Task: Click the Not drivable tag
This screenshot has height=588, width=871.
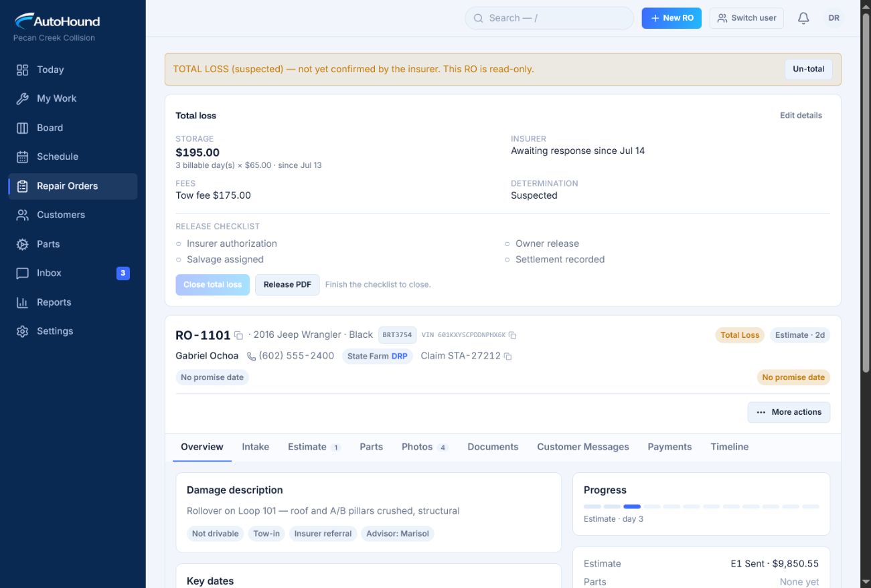Action: coord(215,533)
